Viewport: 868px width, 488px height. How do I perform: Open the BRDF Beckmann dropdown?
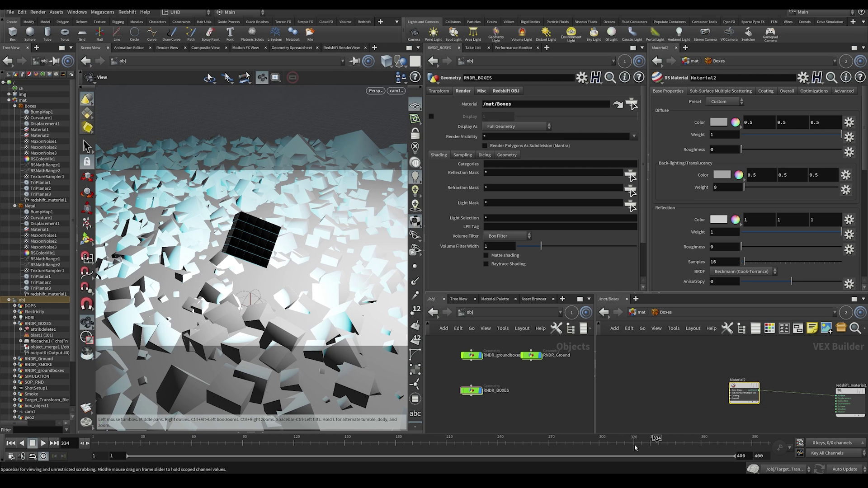point(744,272)
